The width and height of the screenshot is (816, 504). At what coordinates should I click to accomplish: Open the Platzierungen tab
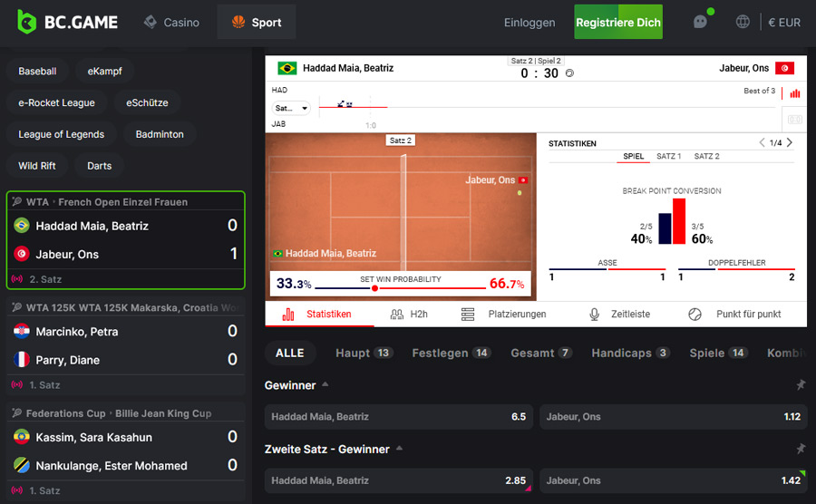[504, 315]
